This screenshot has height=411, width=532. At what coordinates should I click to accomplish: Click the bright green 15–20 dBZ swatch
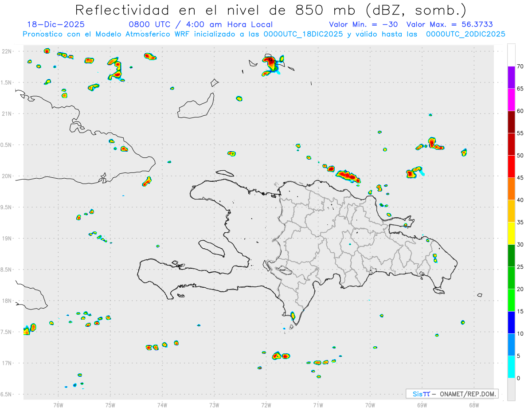click(x=511, y=300)
